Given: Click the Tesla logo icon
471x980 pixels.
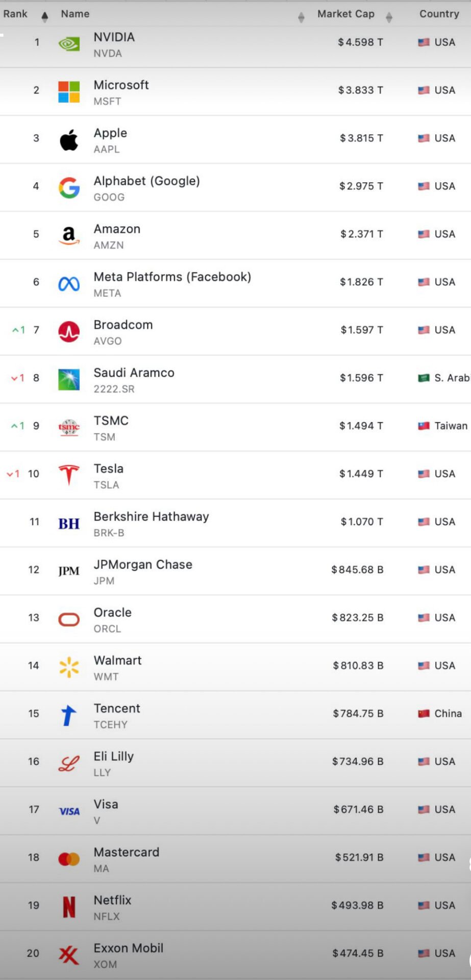Looking at the screenshot, I should pos(69,475).
